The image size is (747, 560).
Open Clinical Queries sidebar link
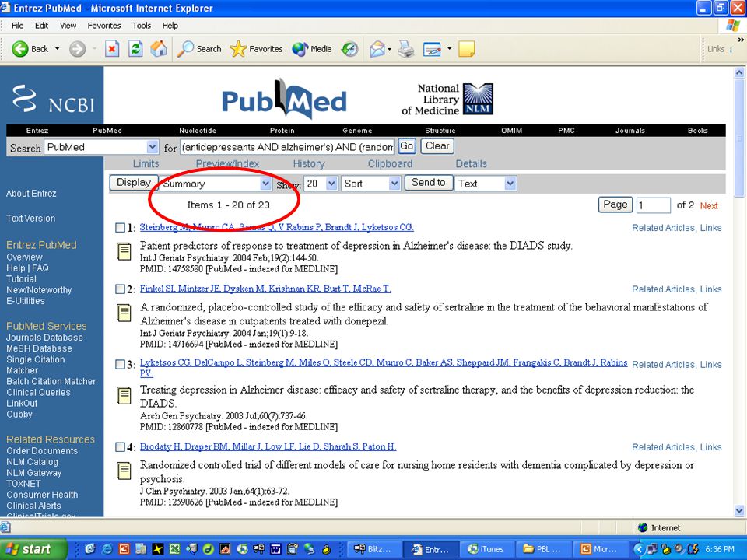[38, 392]
